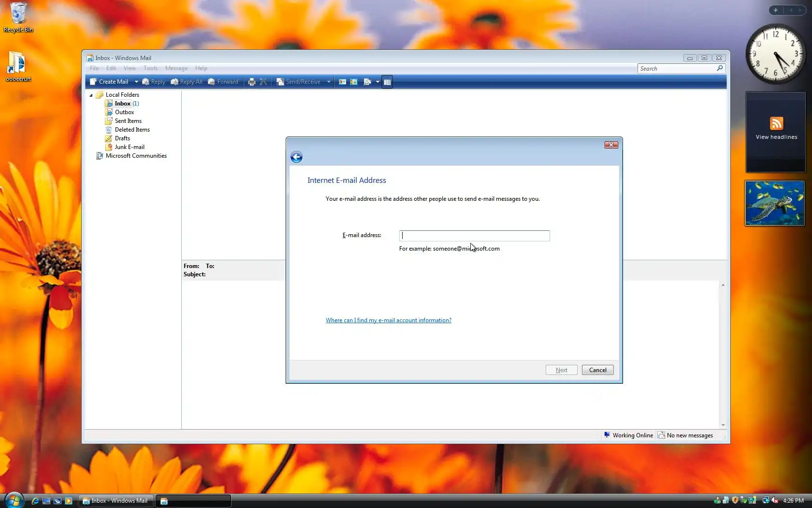
Task: Open the Help menu
Action: coord(201,68)
